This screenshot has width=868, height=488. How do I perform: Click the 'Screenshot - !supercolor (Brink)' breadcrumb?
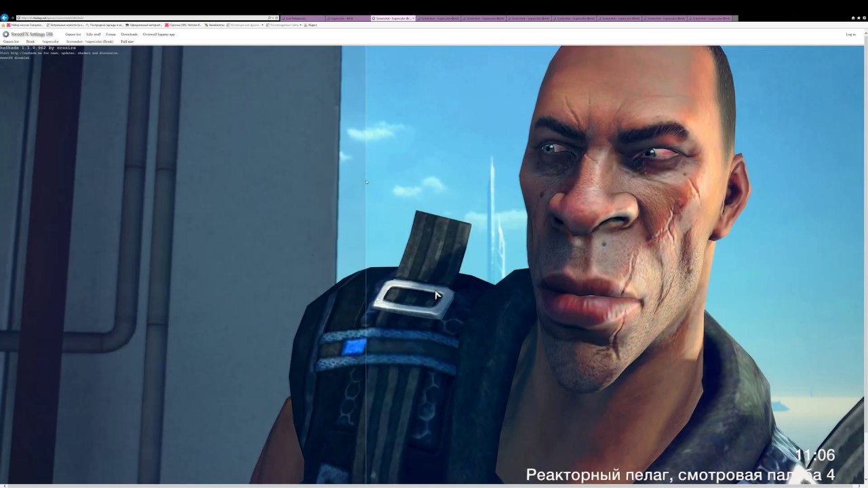coord(90,41)
